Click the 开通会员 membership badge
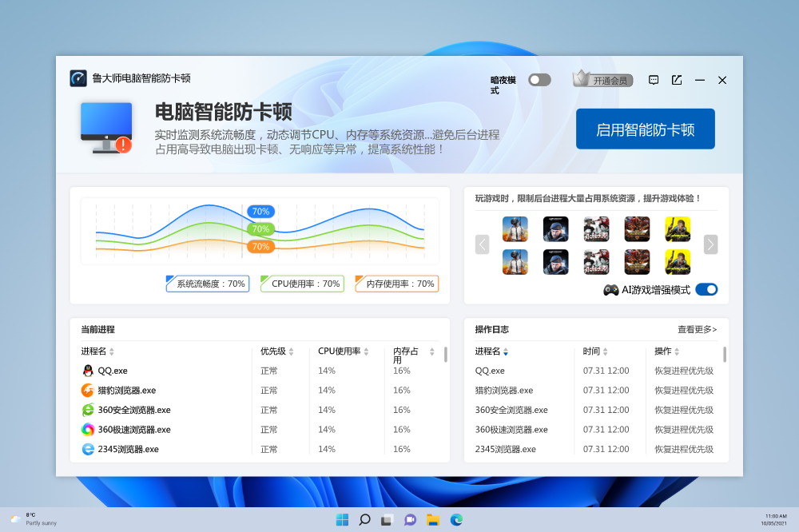 point(603,80)
